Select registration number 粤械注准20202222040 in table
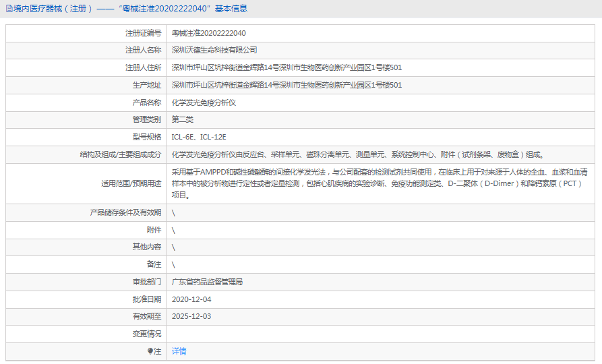Viewport: 602px width, 364px height. pyautogui.click(x=208, y=33)
